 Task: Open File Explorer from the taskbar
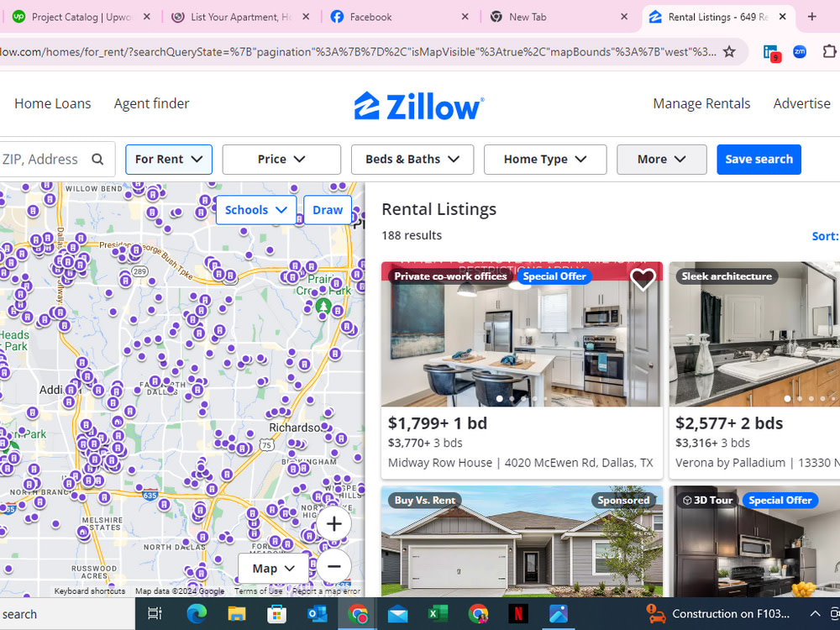pyautogui.click(x=236, y=613)
